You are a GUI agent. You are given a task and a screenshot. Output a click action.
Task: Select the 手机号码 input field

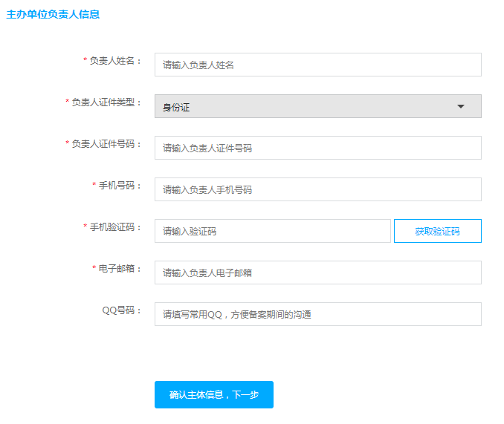[x=318, y=189]
